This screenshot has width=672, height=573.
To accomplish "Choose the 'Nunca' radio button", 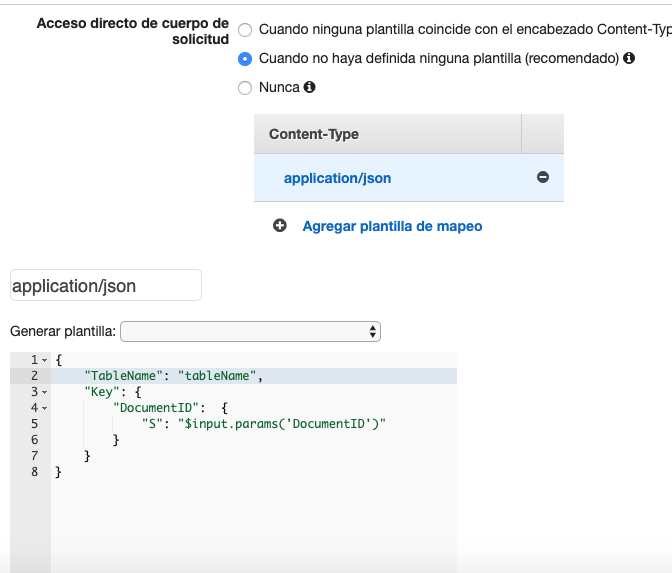I will tap(245, 88).
